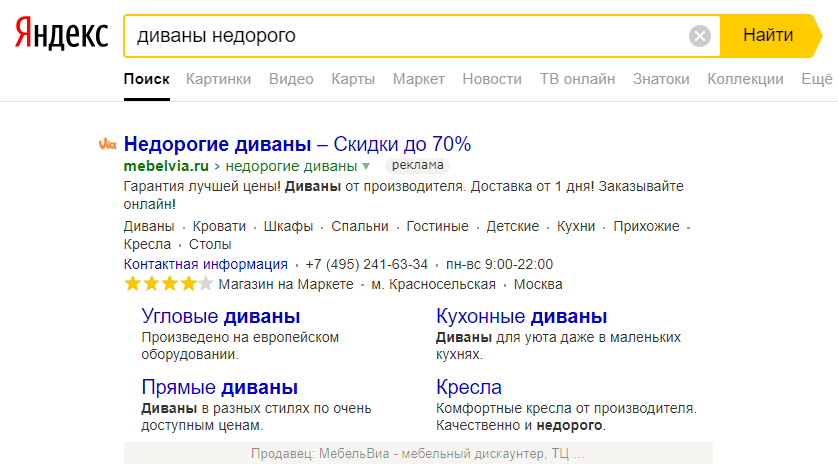The image size is (838, 470).
Task: Open the Кухни quick link
Action: click(576, 226)
